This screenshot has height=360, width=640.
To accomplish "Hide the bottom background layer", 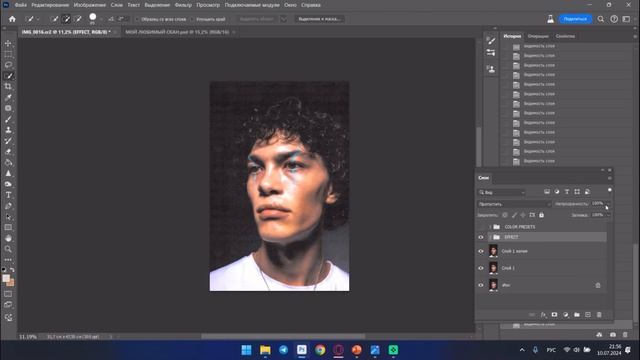I will coord(481,285).
